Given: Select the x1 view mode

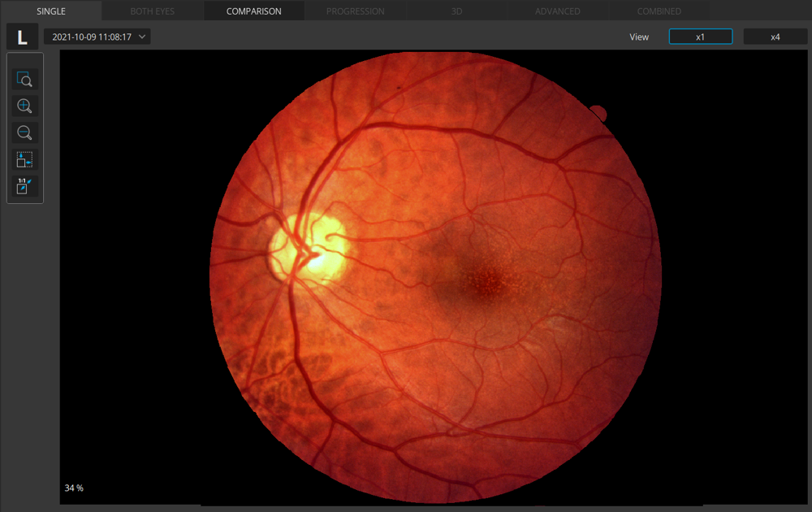Looking at the screenshot, I should click(700, 37).
